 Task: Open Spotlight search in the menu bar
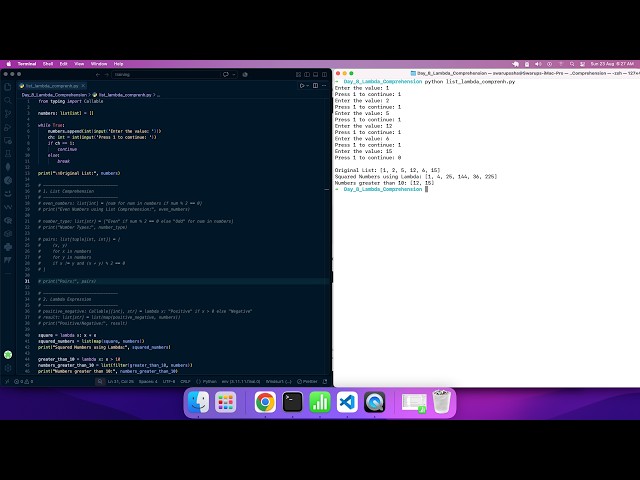572,64
